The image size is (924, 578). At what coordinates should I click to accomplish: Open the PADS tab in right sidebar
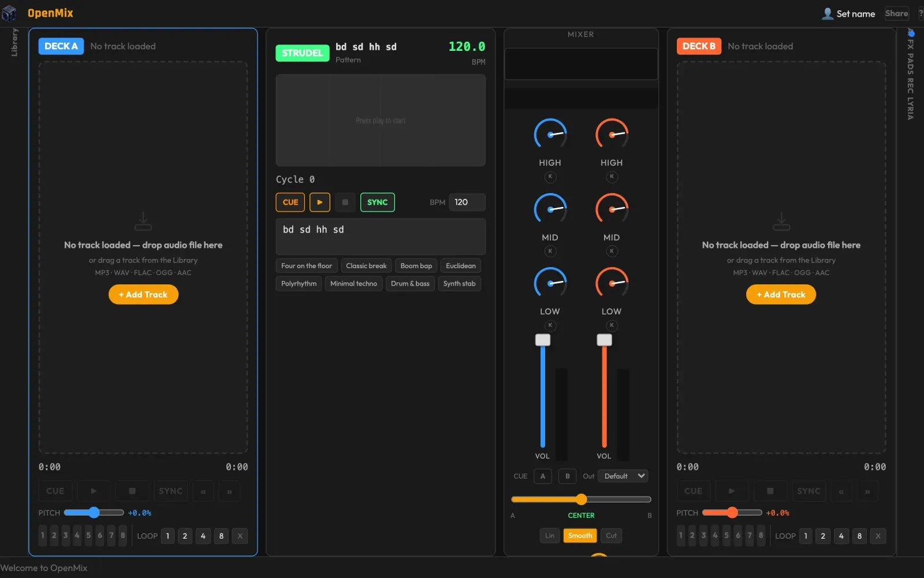coord(911,64)
